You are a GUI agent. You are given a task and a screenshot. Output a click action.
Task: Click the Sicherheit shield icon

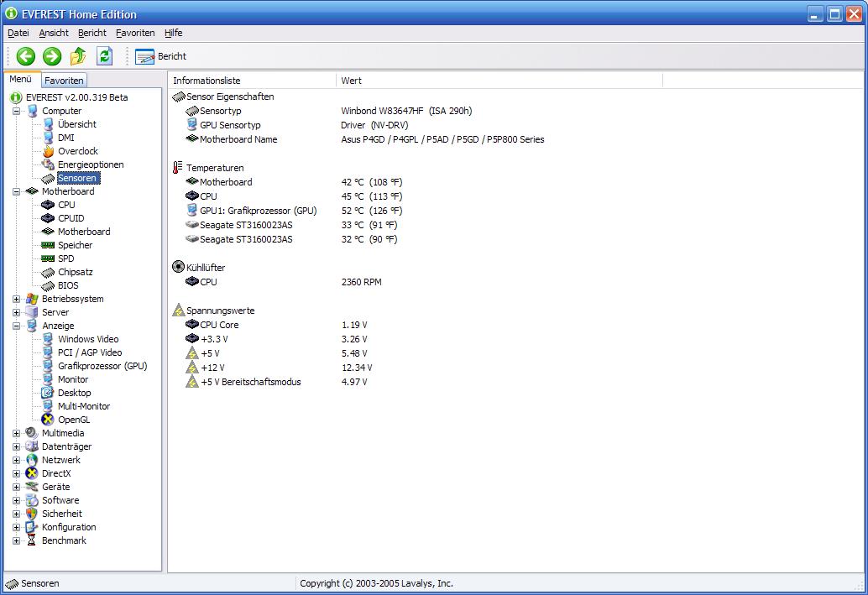[32, 514]
